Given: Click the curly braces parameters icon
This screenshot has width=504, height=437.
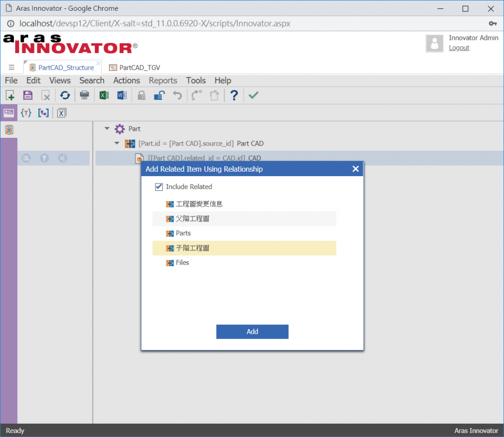Looking at the screenshot, I should tap(26, 113).
